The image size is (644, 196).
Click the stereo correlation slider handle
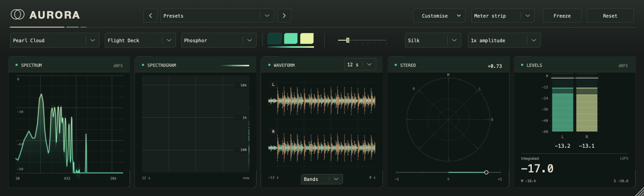[486, 172]
